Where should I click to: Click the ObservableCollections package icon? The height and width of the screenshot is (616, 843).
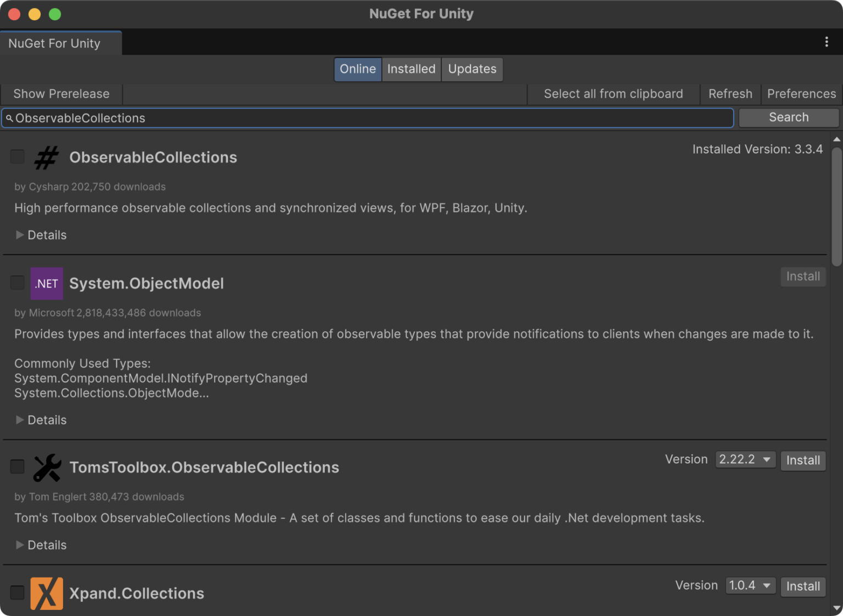(x=46, y=158)
